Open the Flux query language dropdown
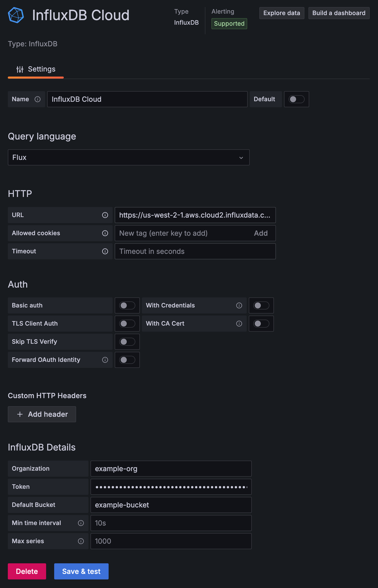Image resolution: width=378 pixels, height=588 pixels. 129,157
